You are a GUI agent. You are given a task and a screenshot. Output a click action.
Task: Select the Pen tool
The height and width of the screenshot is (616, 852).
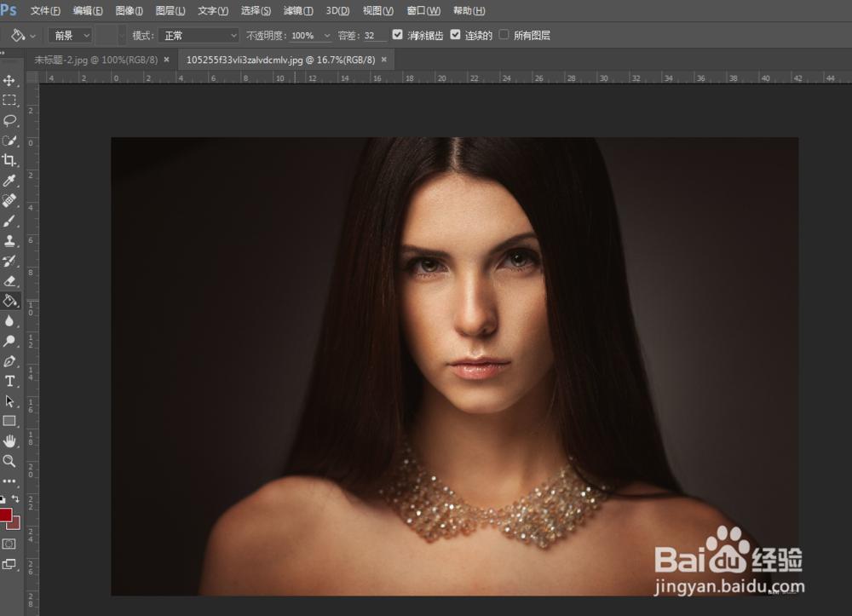click(x=9, y=361)
